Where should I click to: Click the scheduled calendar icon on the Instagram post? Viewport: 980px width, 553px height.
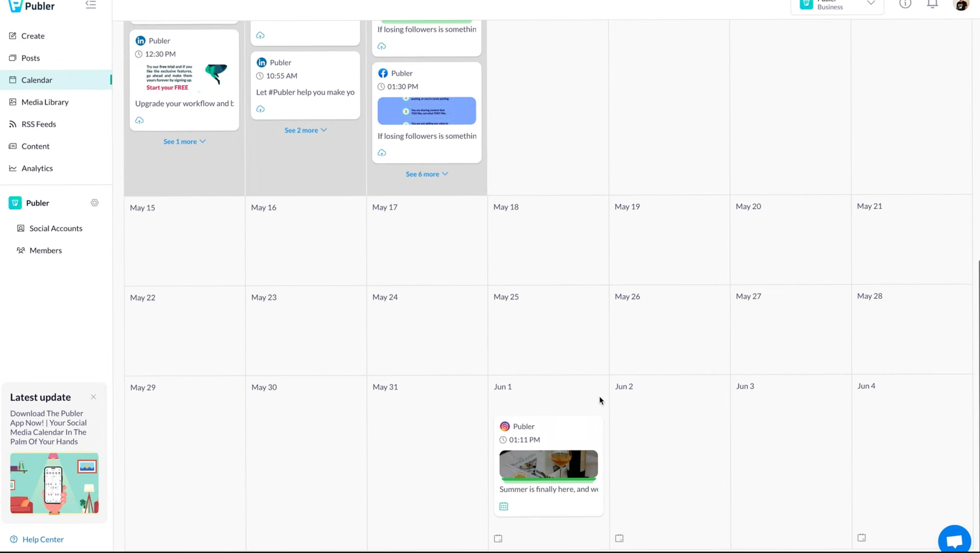point(504,506)
